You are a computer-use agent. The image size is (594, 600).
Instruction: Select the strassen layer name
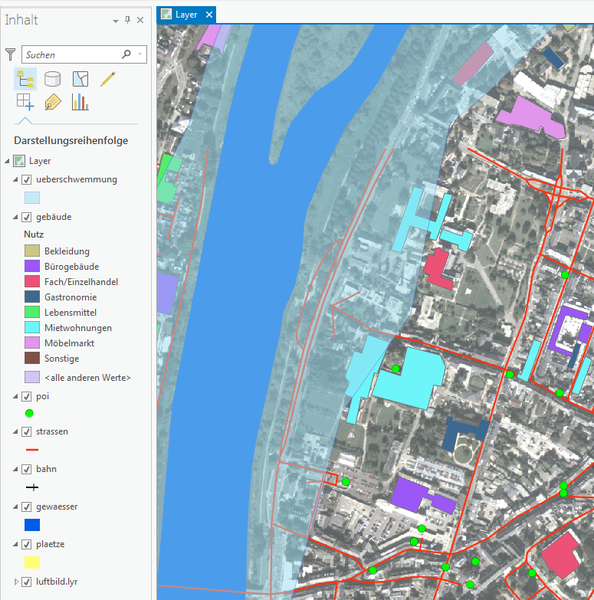(x=52, y=432)
